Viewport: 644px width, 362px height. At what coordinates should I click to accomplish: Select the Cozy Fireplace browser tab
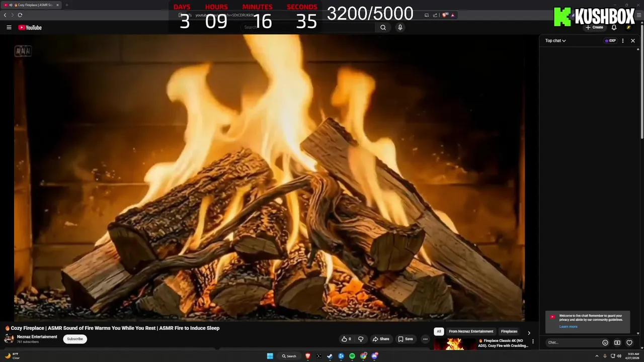click(x=32, y=5)
